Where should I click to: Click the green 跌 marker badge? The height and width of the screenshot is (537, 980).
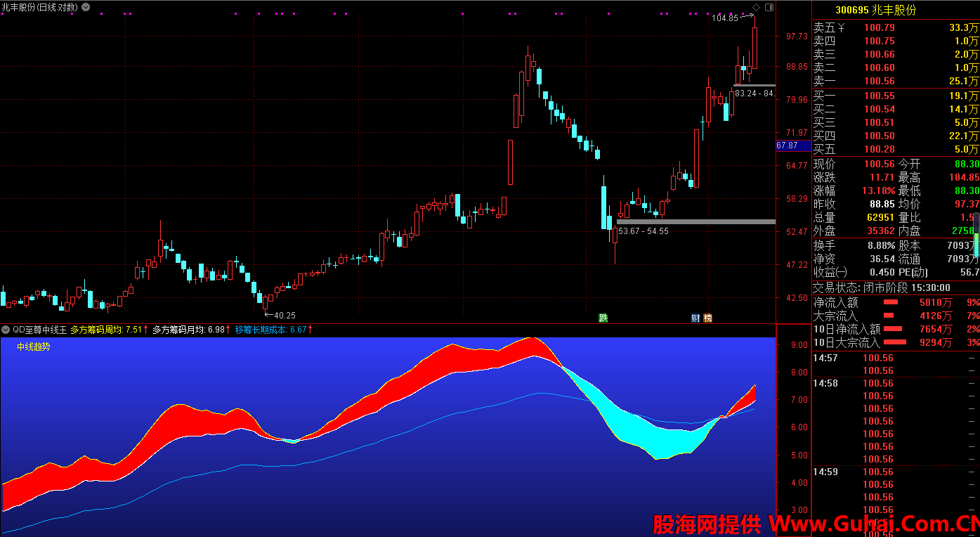point(603,318)
